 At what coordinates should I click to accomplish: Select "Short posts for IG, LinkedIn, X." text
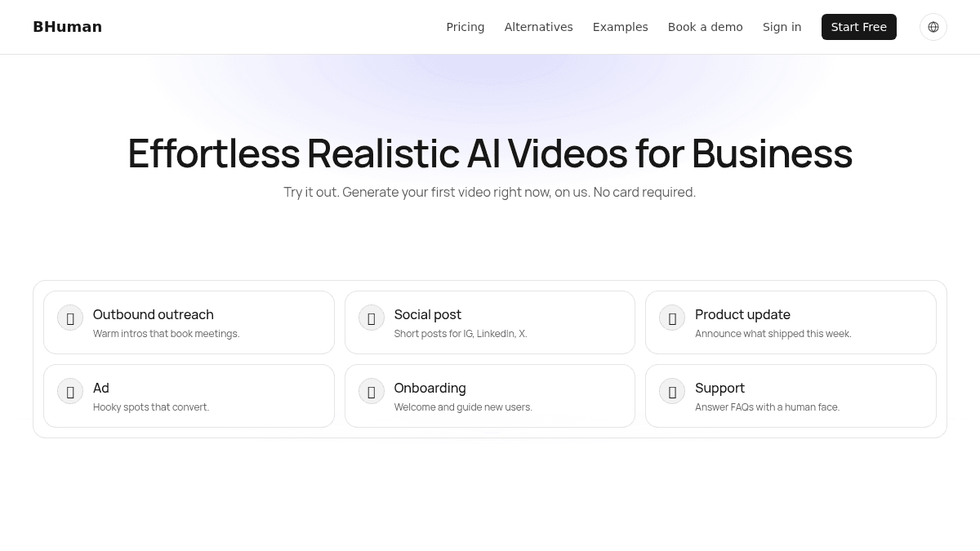pyautogui.click(x=461, y=334)
